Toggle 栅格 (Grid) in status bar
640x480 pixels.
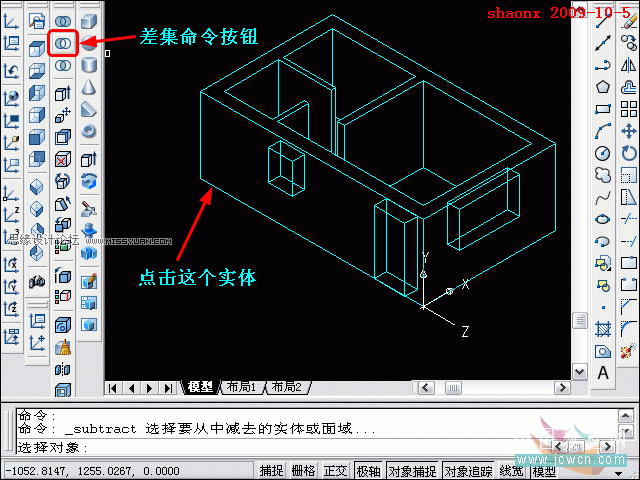click(303, 471)
